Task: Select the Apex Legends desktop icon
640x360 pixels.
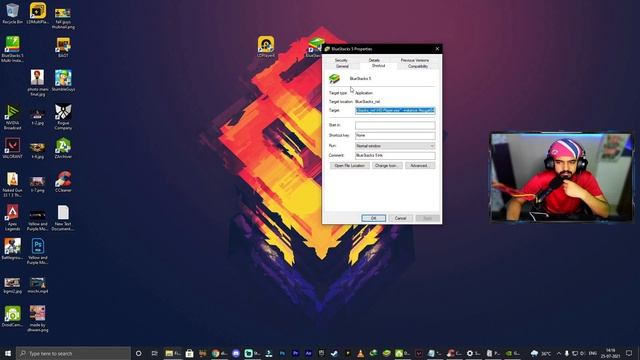Action: (12, 218)
